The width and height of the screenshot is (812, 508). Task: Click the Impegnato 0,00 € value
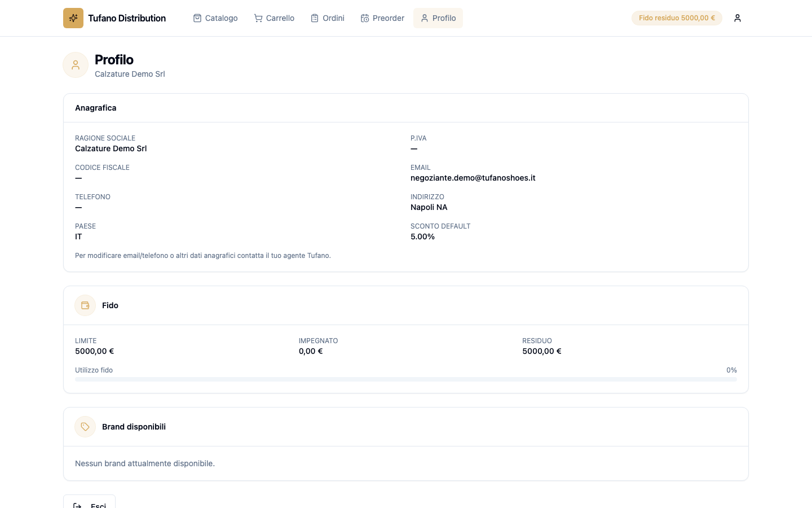tap(311, 351)
